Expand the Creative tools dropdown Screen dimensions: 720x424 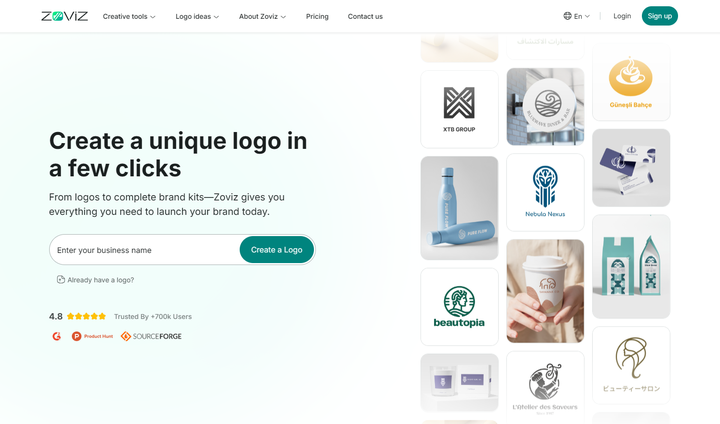[x=129, y=17]
